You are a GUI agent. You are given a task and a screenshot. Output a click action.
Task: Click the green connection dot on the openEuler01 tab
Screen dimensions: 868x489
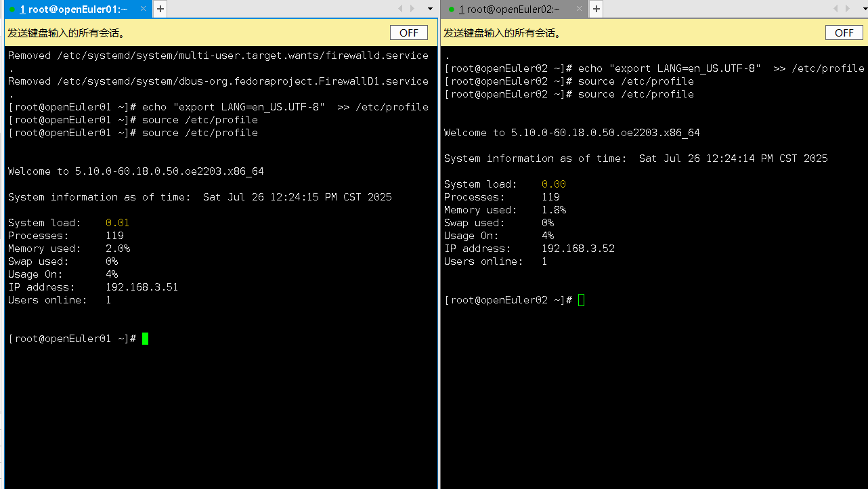pos(12,9)
